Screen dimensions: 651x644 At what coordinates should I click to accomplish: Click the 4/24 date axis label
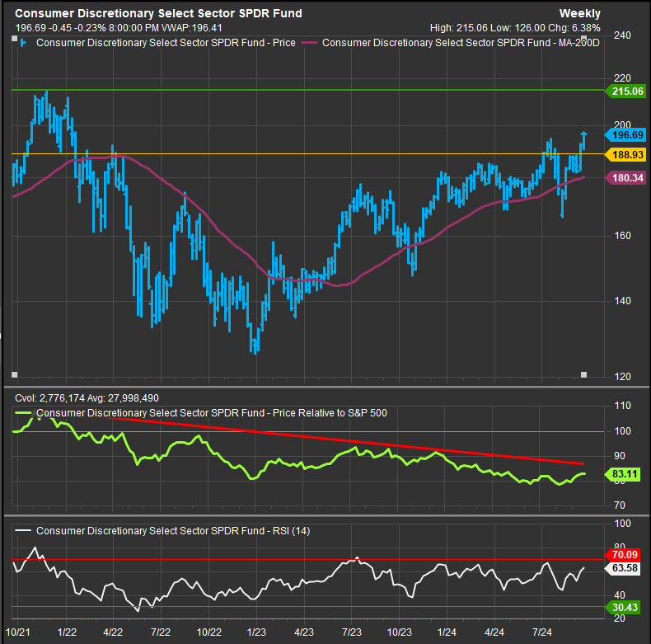[494, 632]
